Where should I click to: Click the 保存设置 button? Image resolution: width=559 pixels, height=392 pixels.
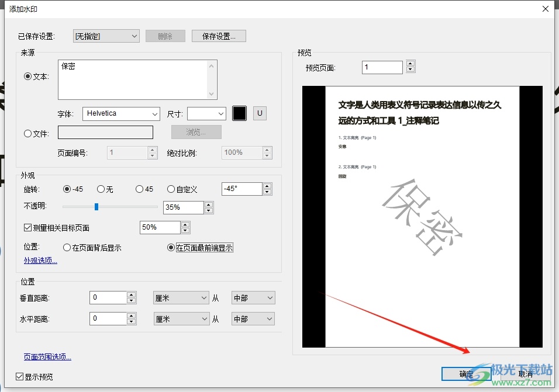[x=219, y=36]
